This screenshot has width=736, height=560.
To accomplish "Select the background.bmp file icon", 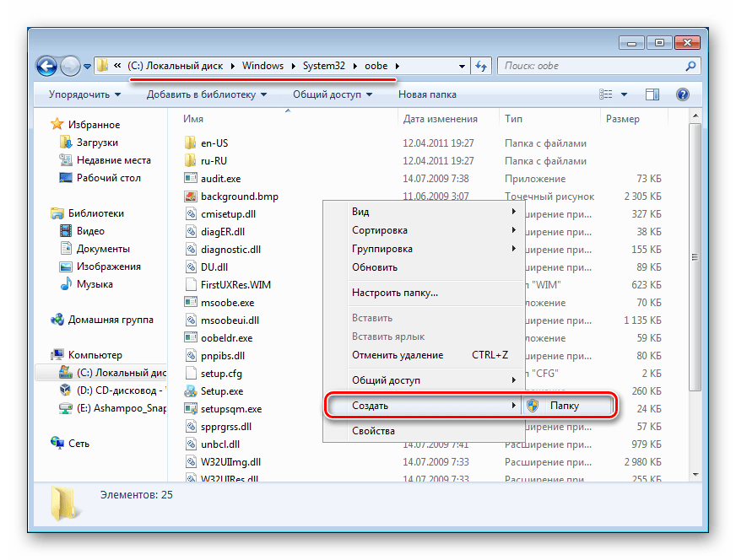I will click(x=191, y=197).
